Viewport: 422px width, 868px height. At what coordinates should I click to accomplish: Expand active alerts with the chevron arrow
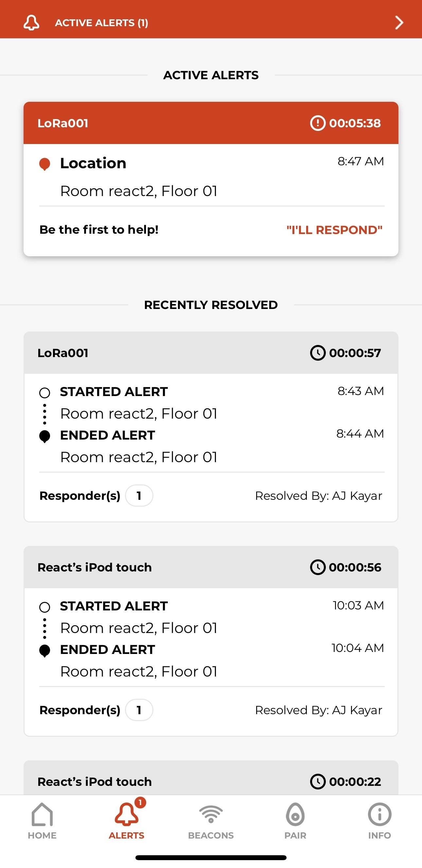point(399,23)
